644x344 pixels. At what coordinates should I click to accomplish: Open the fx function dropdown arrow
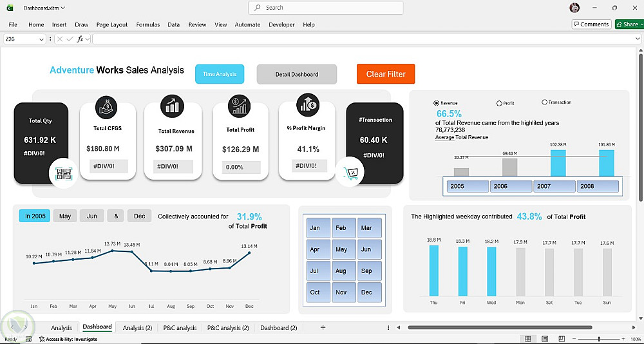(x=88, y=39)
